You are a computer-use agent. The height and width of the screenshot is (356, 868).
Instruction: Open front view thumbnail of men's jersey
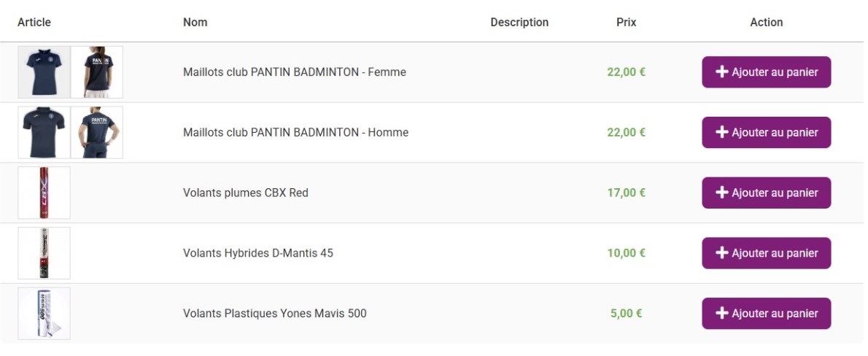44,133
